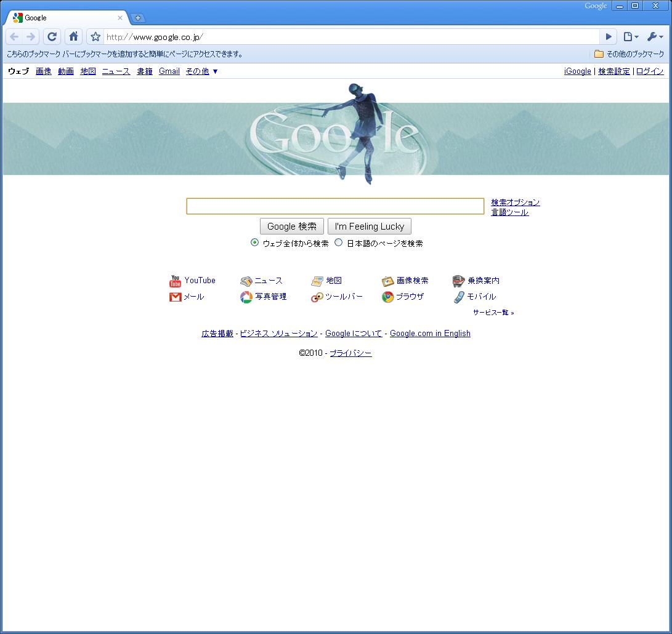
Task: Click the browser Back arrow button
Action: pos(14,37)
